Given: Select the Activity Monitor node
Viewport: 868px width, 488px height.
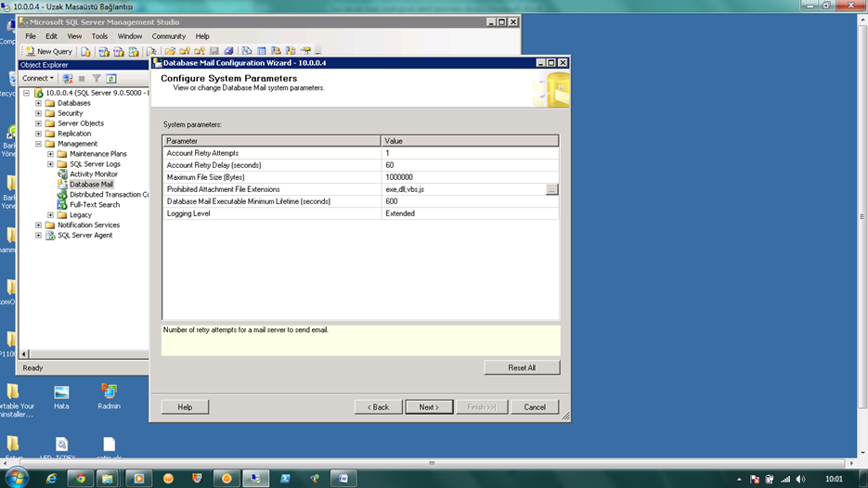Looking at the screenshot, I should click(x=94, y=174).
